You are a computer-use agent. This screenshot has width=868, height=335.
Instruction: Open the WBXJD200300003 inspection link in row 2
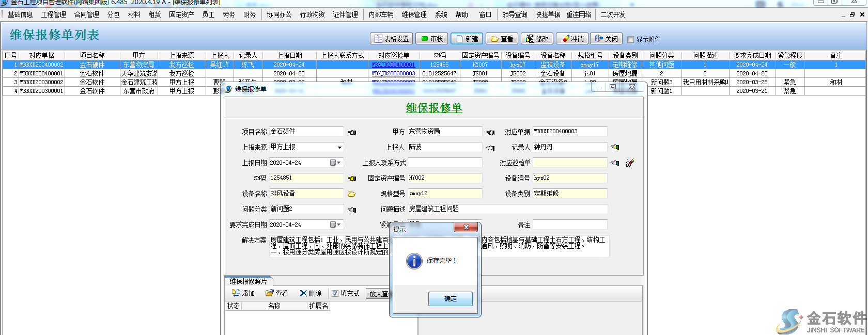(x=393, y=73)
